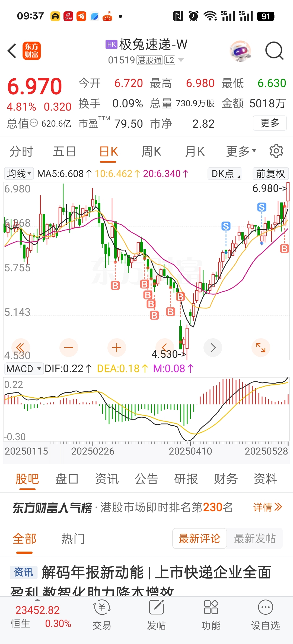Open the 研报 tab
293x644 pixels.
pos(186,479)
